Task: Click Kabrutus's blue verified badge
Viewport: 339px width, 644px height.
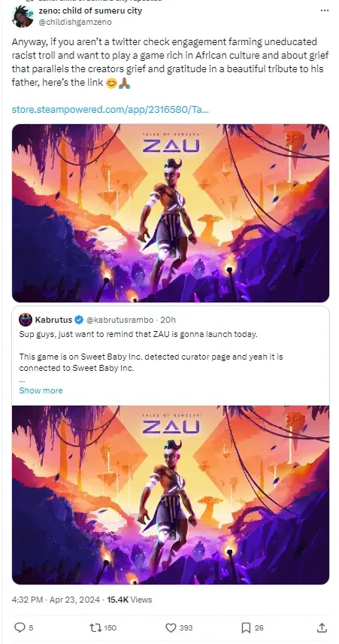Action: 79,320
